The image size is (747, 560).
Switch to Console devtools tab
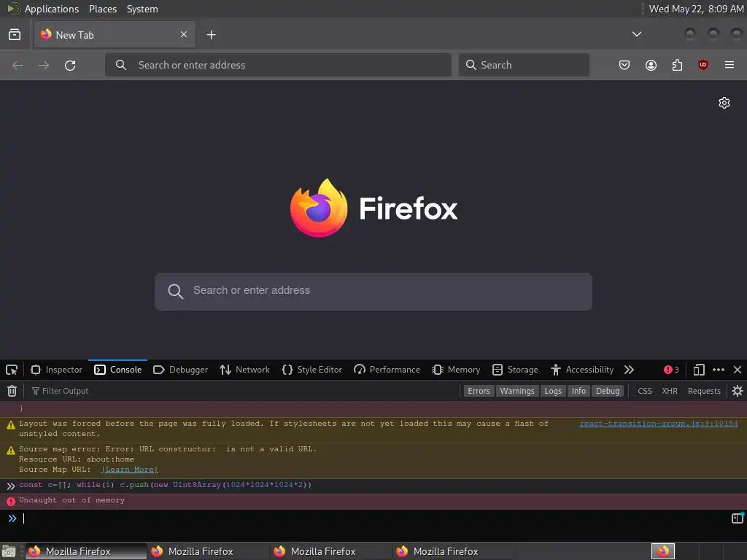117,370
